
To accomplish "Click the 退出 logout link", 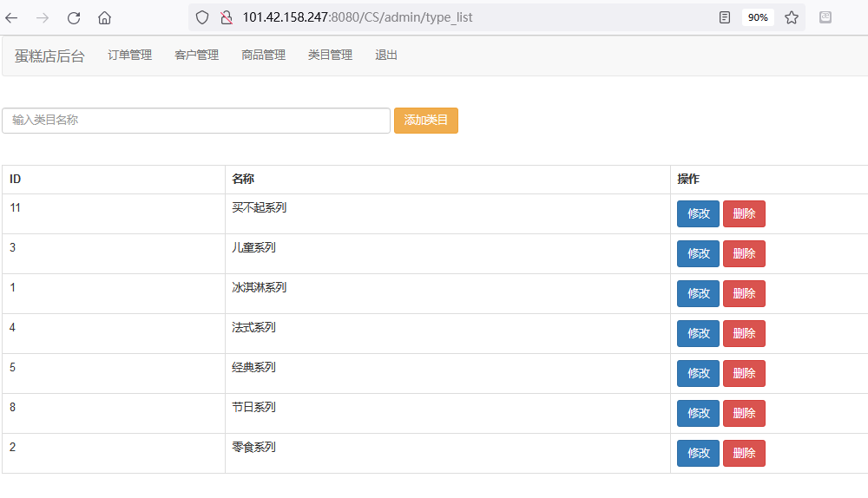I will (386, 55).
